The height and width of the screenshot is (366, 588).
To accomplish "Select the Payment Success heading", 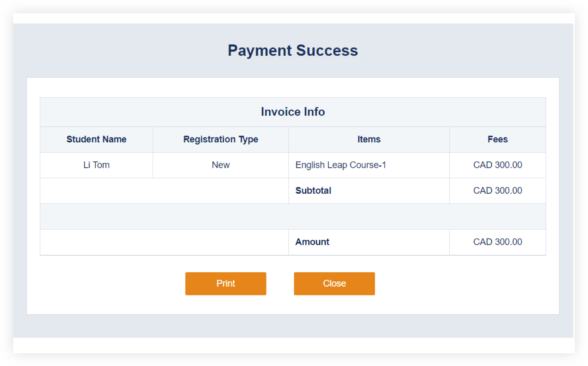I will tap(293, 51).
